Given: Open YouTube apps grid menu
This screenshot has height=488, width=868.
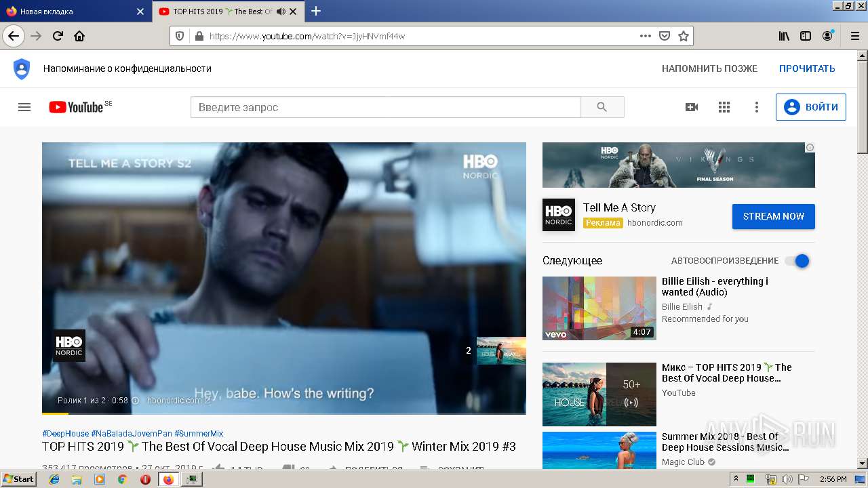Looking at the screenshot, I should tap(724, 107).
